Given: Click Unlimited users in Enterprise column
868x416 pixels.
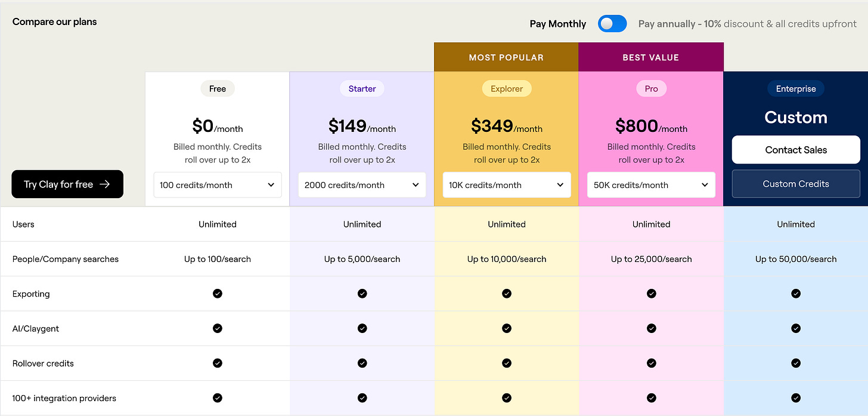Looking at the screenshot, I should click(796, 224).
